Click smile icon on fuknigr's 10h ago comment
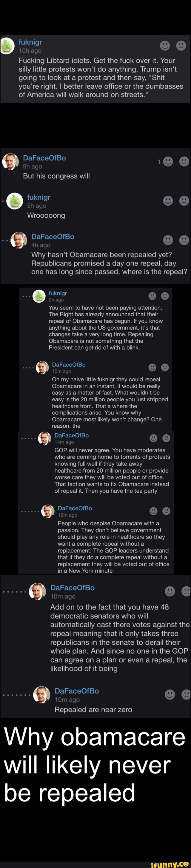 165,45
